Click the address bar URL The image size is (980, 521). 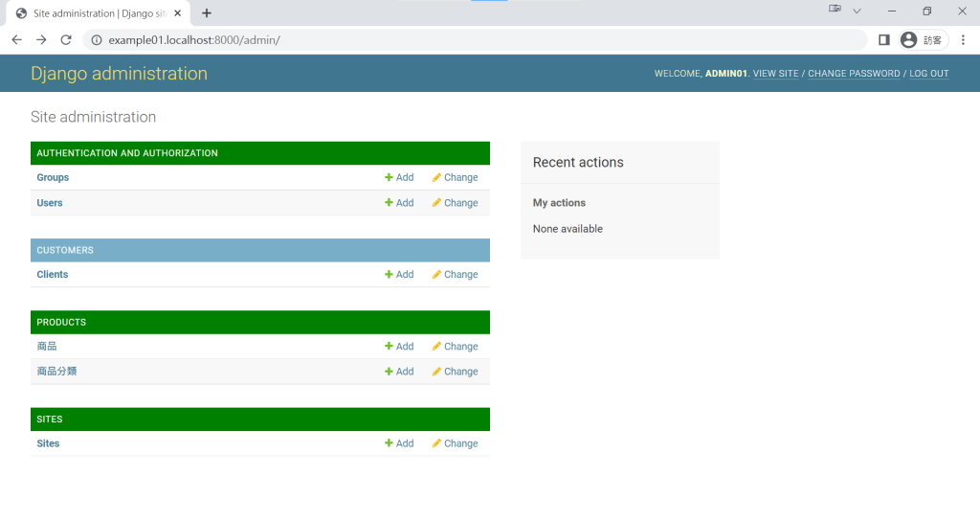point(194,40)
